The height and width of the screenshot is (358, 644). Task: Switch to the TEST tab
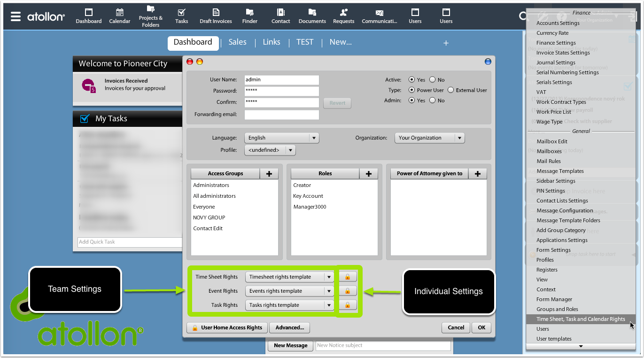click(305, 42)
